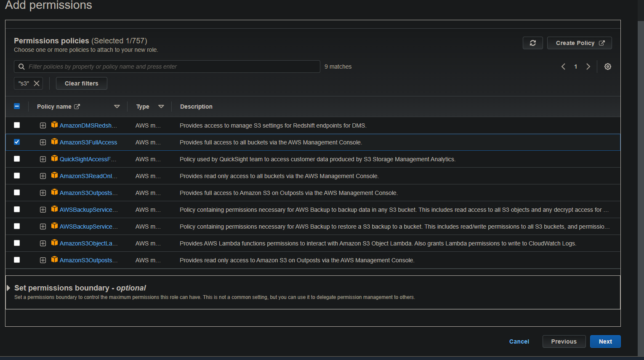The height and width of the screenshot is (360, 644).
Task: Focus the filter policies search field
Action: tap(167, 67)
